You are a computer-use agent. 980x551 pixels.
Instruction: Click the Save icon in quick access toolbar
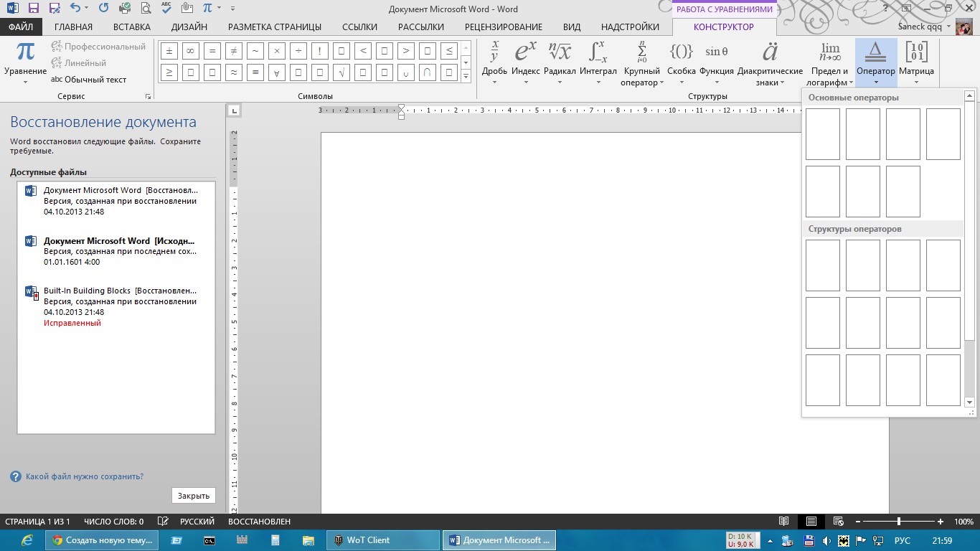pyautogui.click(x=33, y=9)
